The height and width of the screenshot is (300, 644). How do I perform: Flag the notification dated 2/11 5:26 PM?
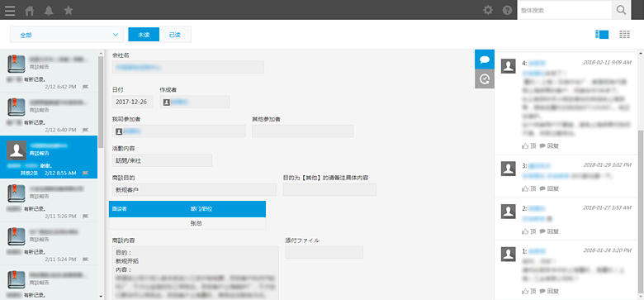click(x=85, y=217)
